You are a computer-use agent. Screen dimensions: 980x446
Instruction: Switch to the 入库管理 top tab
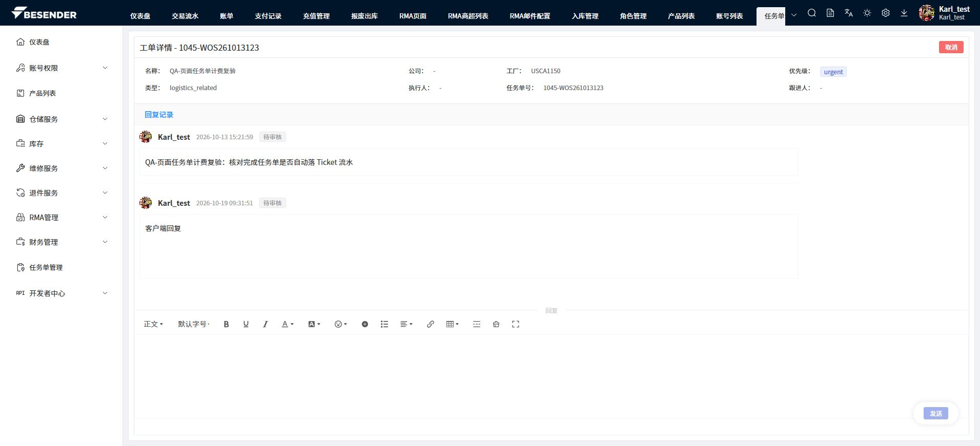pos(585,16)
